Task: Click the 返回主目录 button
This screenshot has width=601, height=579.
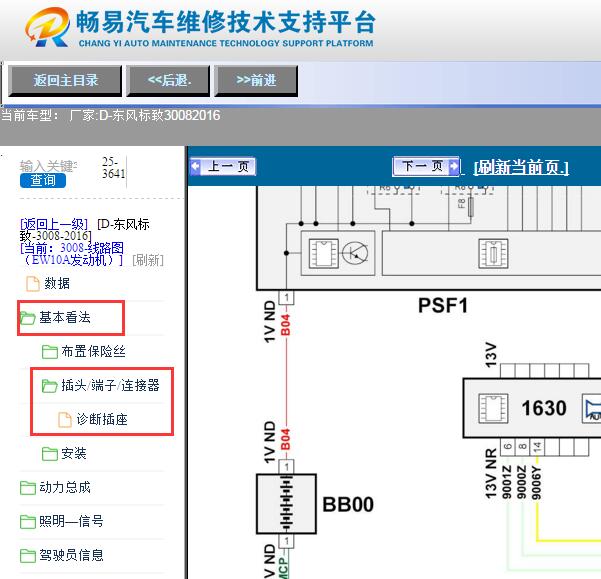Action: click(65, 80)
